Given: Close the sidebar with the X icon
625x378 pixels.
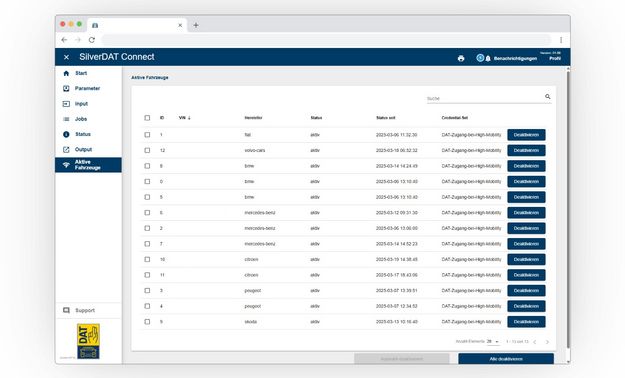Looking at the screenshot, I should 67,57.
